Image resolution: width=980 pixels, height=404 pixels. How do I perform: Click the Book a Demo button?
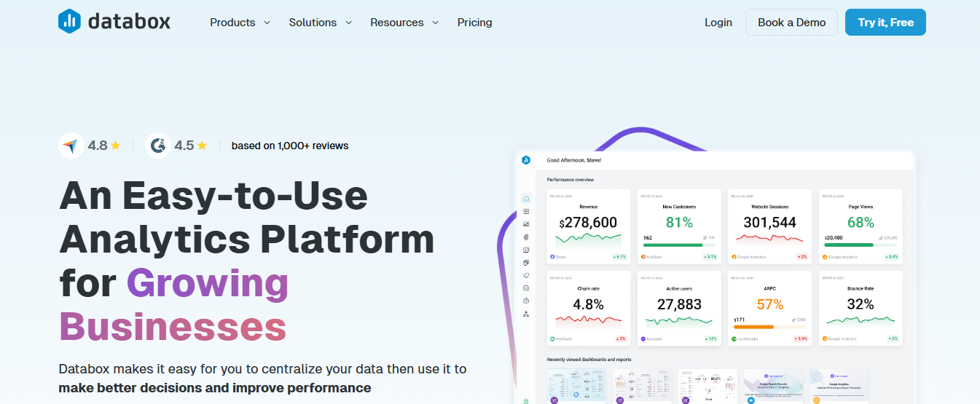792,22
